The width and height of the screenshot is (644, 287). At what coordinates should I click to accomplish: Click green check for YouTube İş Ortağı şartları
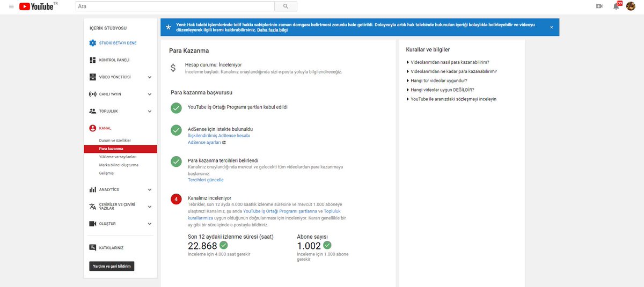tap(176, 108)
